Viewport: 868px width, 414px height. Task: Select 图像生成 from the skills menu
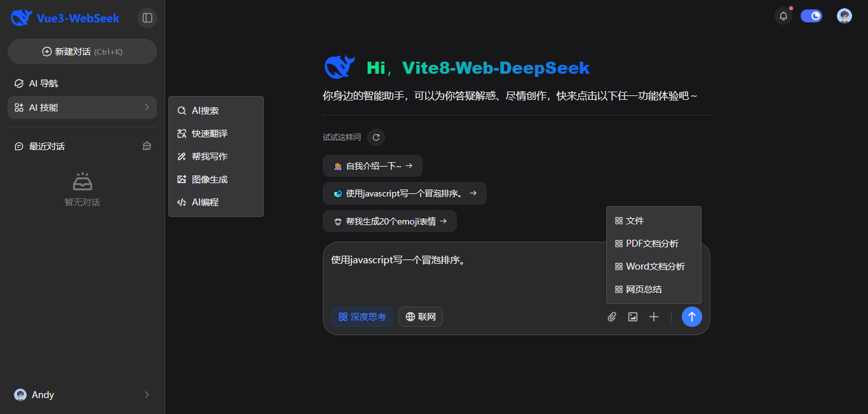[216, 179]
